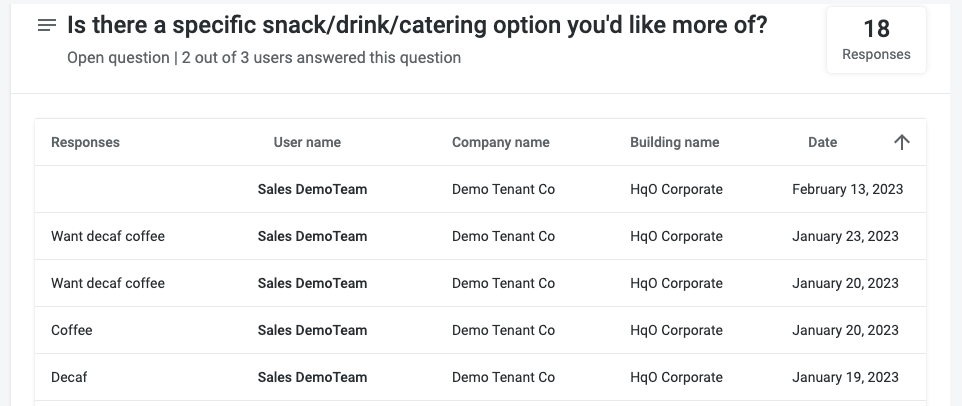Click the 18 Responses counter card
This screenshot has height=406, width=962.
click(876, 40)
